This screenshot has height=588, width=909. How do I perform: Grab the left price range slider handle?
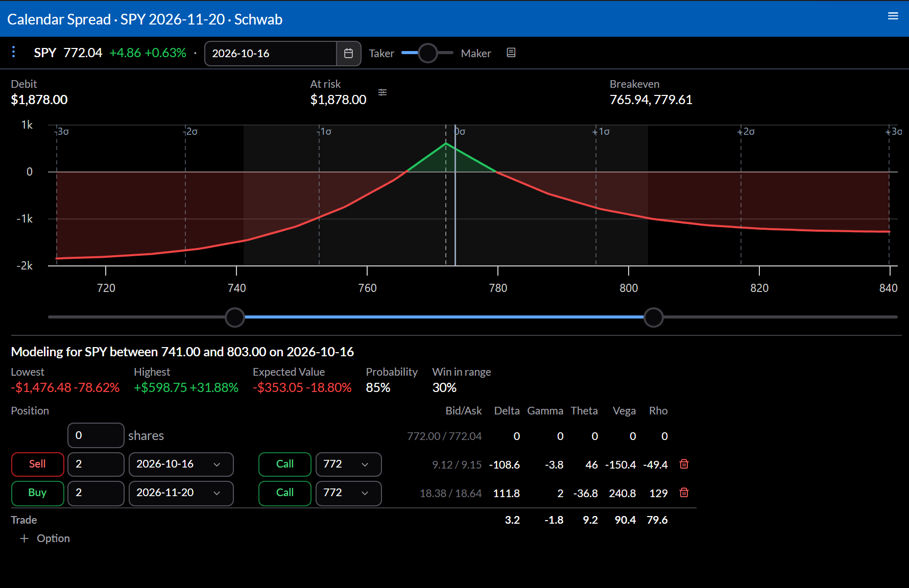pyautogui.click(x=235, y=317)
